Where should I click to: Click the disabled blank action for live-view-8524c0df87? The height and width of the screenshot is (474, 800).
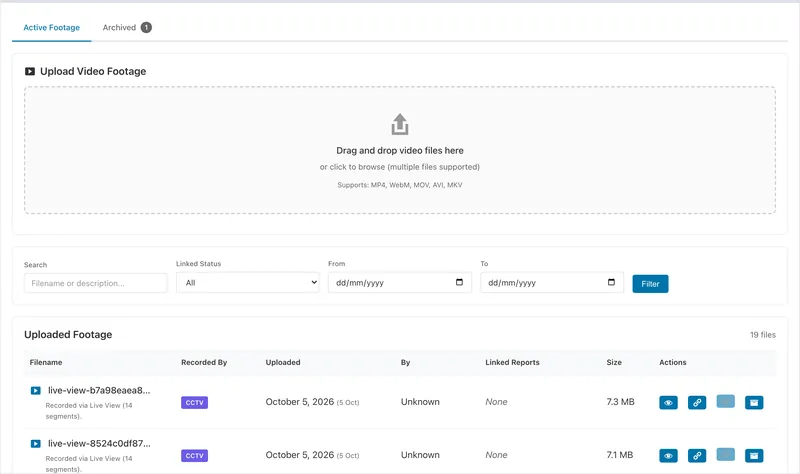[725, 454]
